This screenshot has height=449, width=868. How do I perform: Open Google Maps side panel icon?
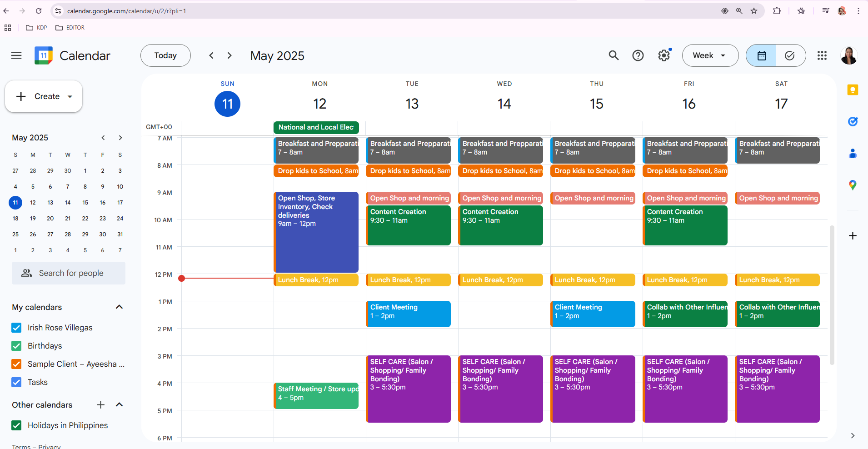[853, 185]
